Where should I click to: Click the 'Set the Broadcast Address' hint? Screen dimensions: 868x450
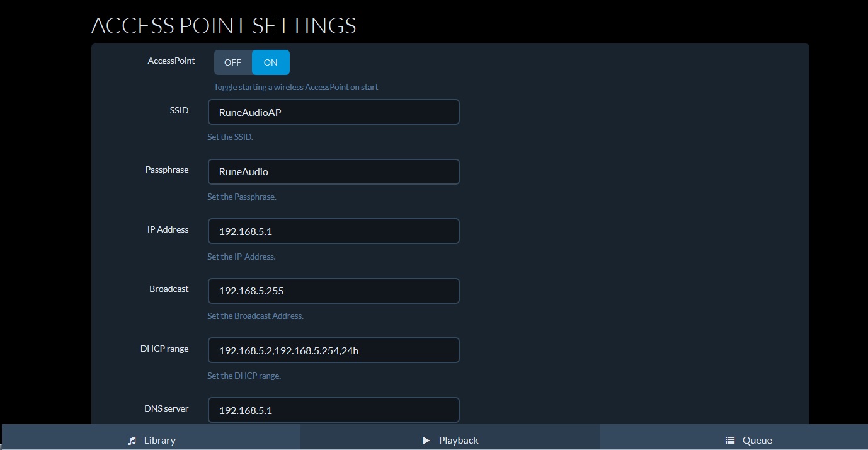pyautogui.click(x=255, y=316)
